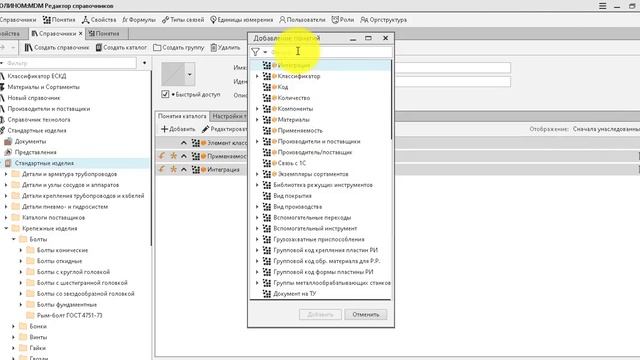Toggle Быстрый доступ checkbox

click(x=165, y=94)
